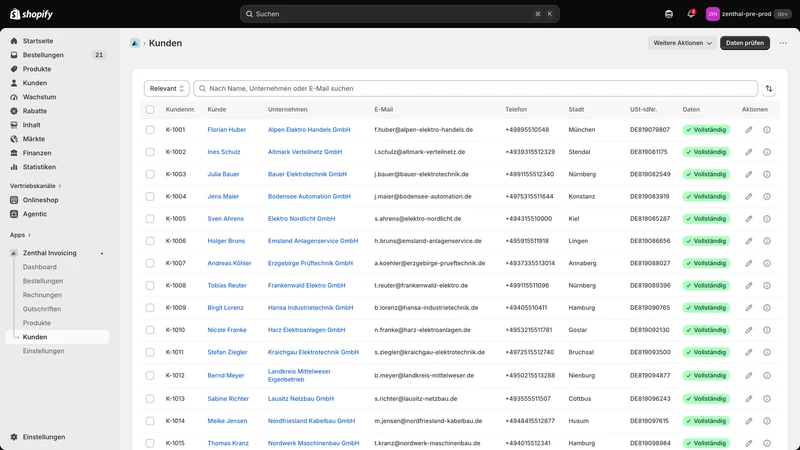Image resolution: width=800 pixels, height=450 pixels.
Task: Pin the Zenthal Invoicing app dot
Action: coord(102,253)
